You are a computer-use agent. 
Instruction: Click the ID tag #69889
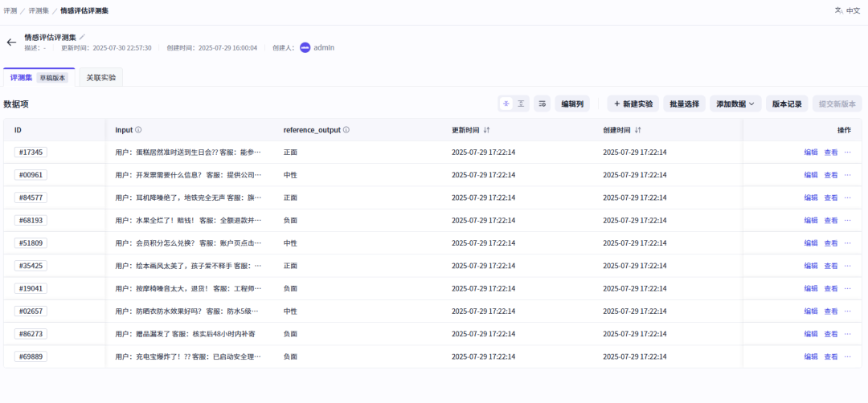(31, 356)
